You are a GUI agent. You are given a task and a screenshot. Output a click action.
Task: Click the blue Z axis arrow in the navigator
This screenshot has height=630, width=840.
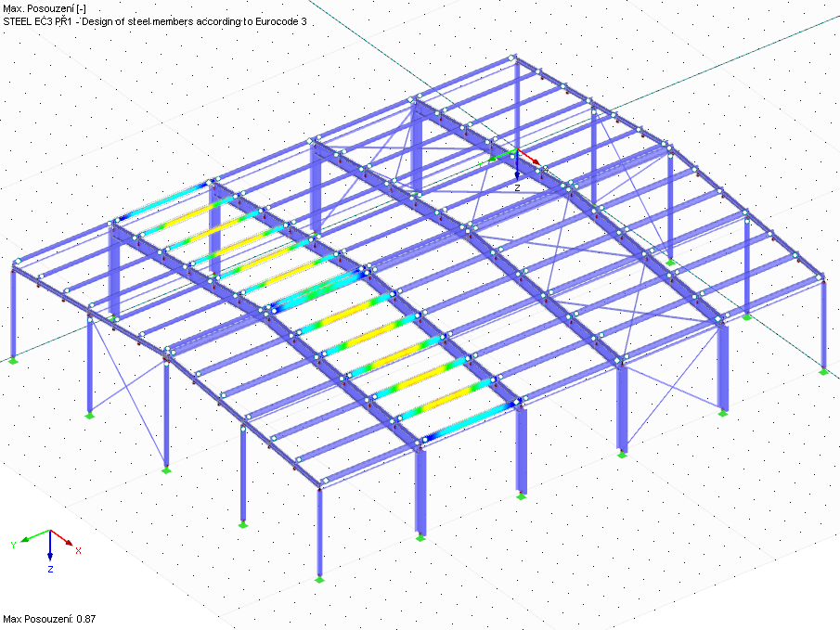[x=49, y=557]
